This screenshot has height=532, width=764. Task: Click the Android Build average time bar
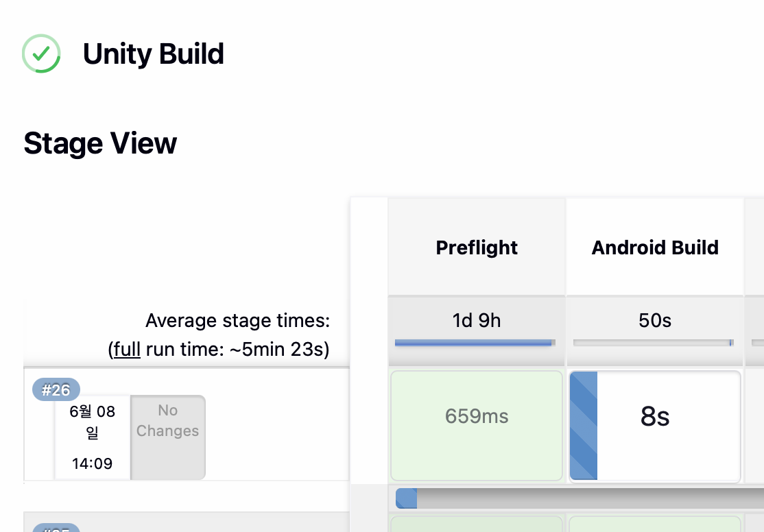[x=654, y=343]
